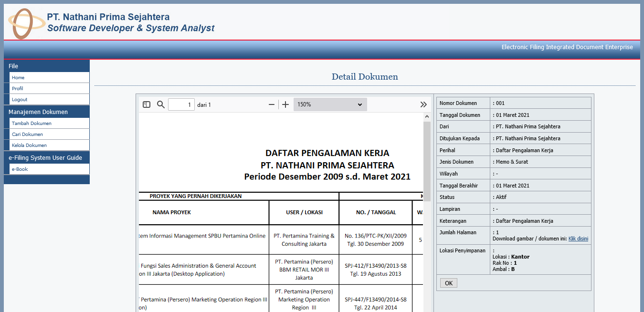The height and width of the screenshot is (312, 644).
Task: Open the 150% zoom dropdown
Action: point(330,104)
